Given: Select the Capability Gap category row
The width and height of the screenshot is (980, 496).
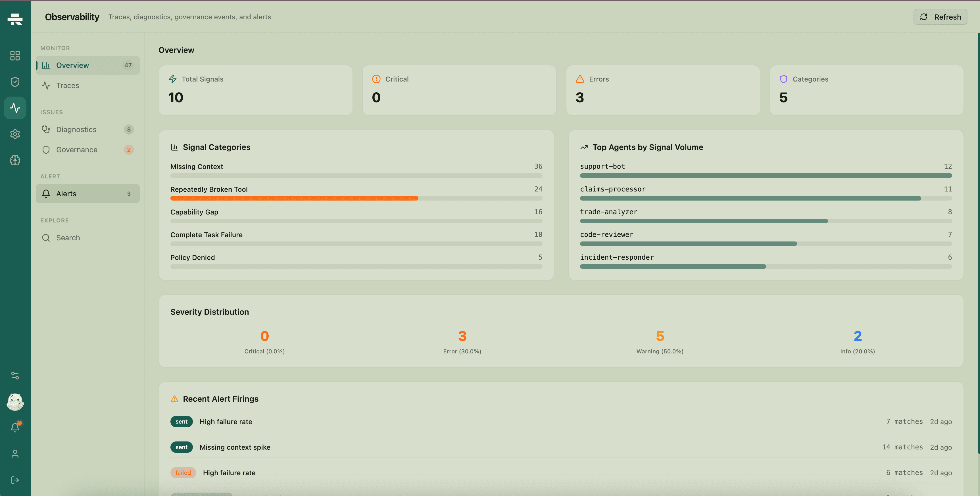Looking at the screenshot, I should click(356, 216).
